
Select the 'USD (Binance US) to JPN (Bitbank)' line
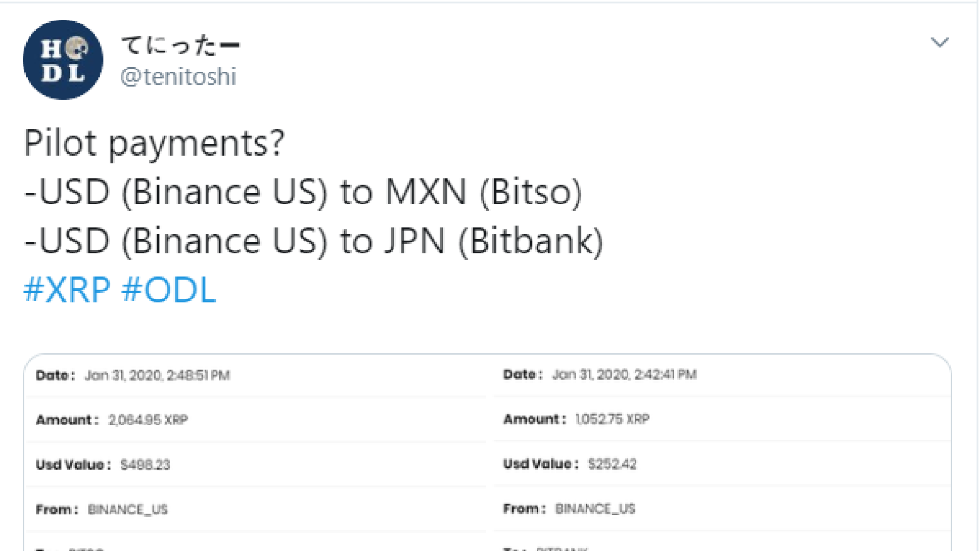pos(314,241)
